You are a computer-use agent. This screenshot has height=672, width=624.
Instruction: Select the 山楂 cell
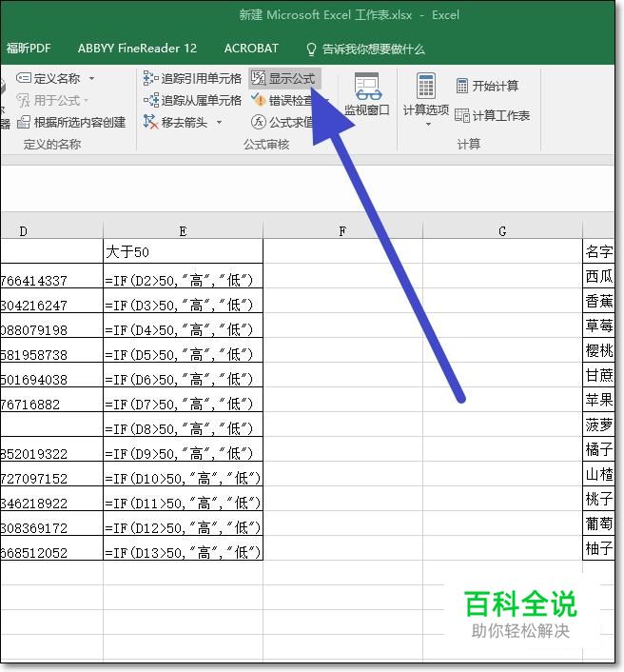(x=598, y=474)
